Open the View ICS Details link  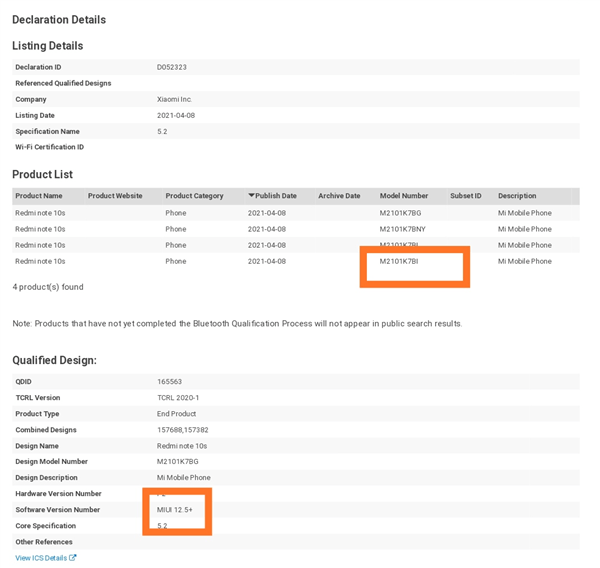click(40, 558)
